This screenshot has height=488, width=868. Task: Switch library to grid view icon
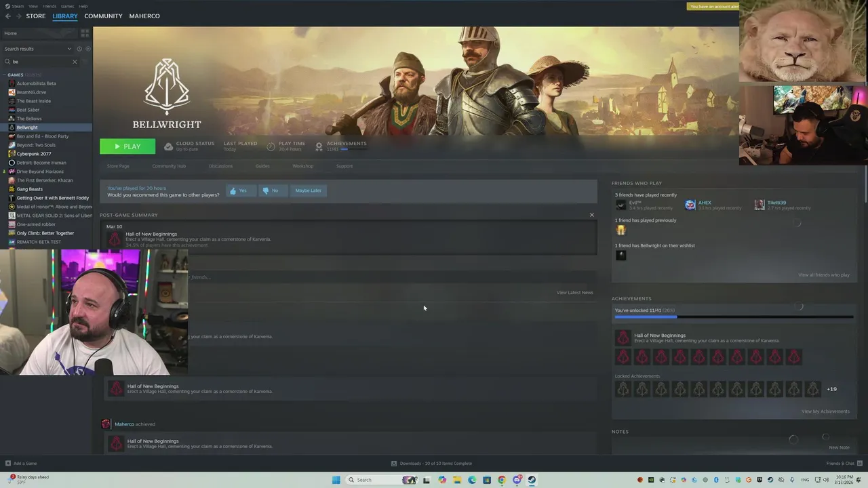(85, 33)
